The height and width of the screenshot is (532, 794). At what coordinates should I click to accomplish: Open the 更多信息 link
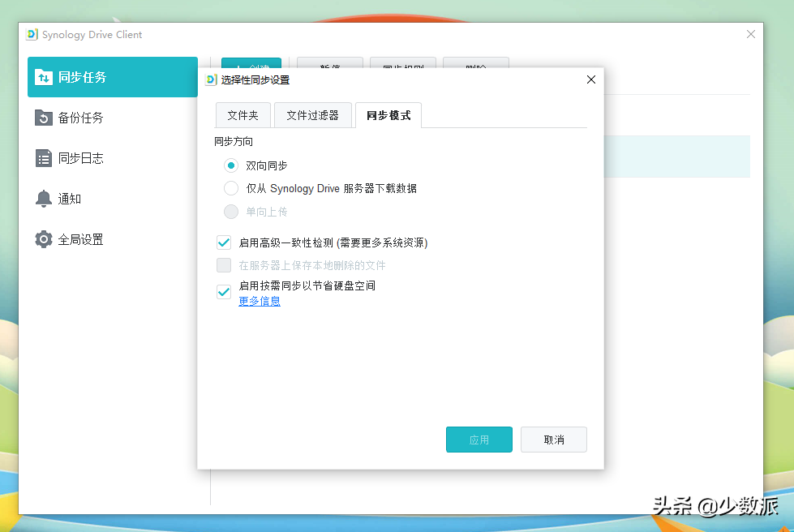260,301
